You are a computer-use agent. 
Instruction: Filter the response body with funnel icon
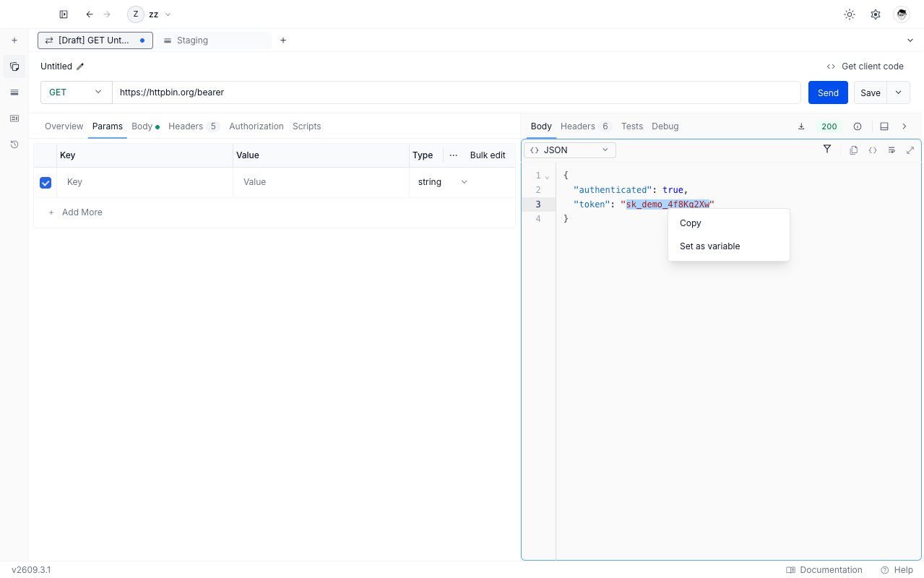click(x=827, y=150)
